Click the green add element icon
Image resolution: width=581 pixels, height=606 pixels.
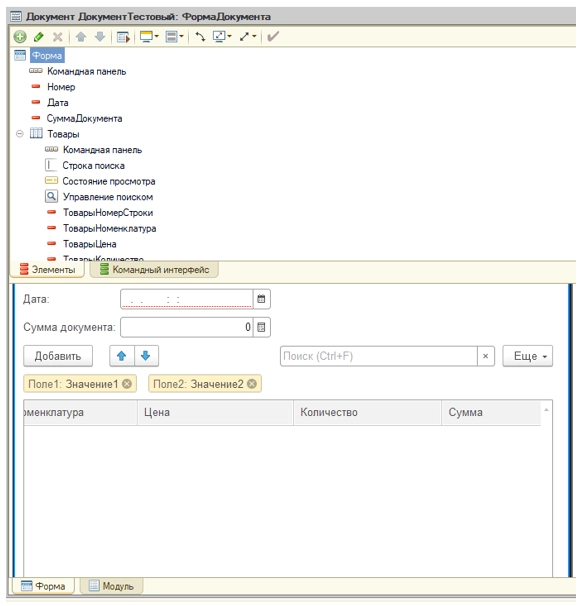(20, 37)
